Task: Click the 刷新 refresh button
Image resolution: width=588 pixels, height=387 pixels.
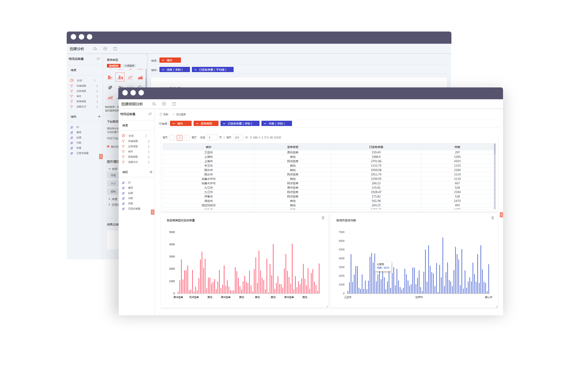Action: [164, 114]
